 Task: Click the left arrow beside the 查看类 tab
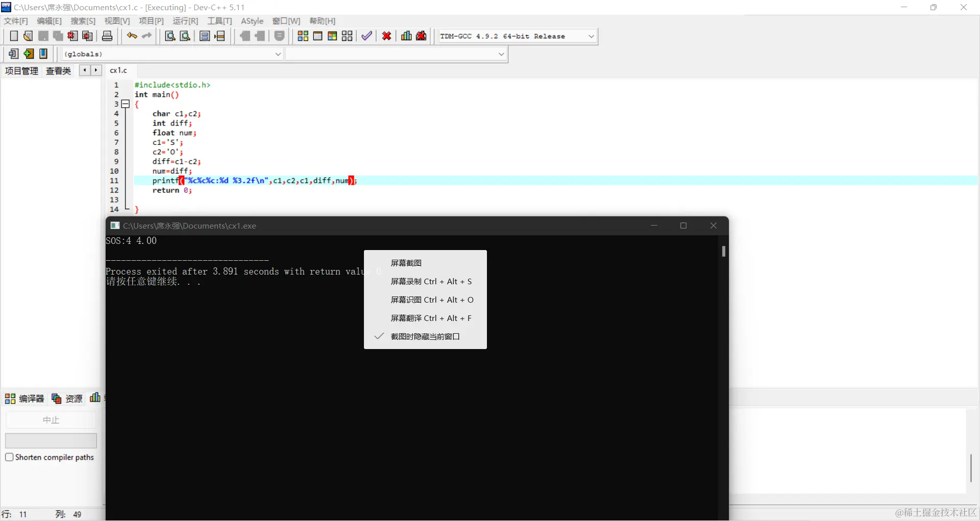point(85,70)
